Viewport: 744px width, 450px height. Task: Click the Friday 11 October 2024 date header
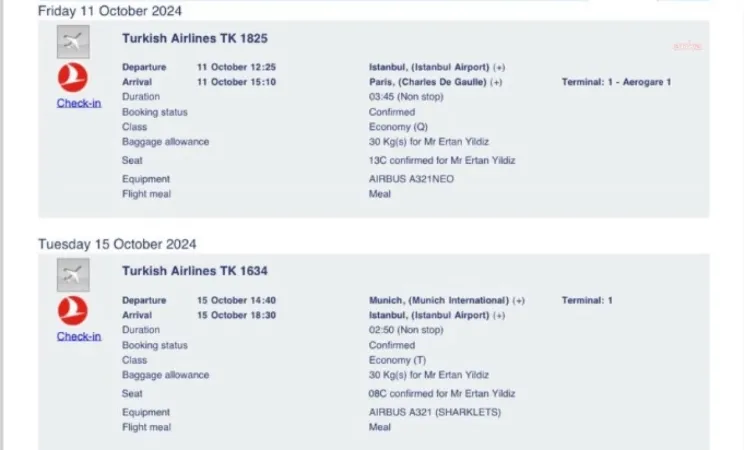(110, 11)
